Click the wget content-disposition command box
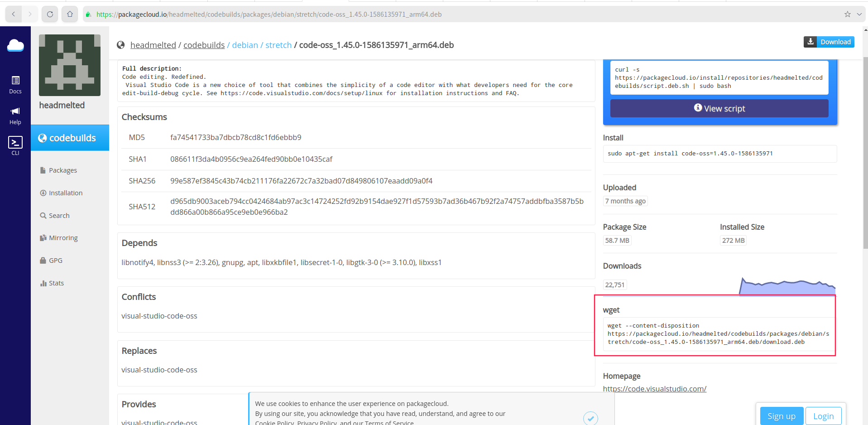 tap(719, 334)
